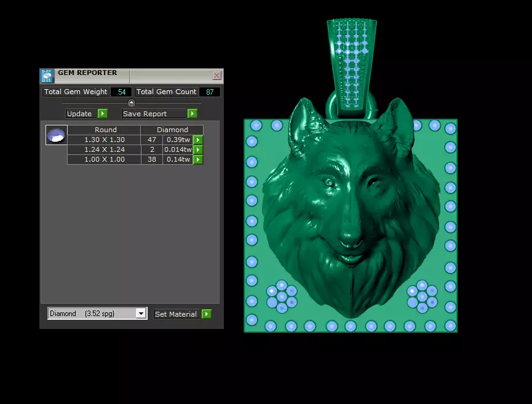Viewport: 532px width, 404px height.
Task: Click the Diamond column header
Action: (x=172, y=130)
